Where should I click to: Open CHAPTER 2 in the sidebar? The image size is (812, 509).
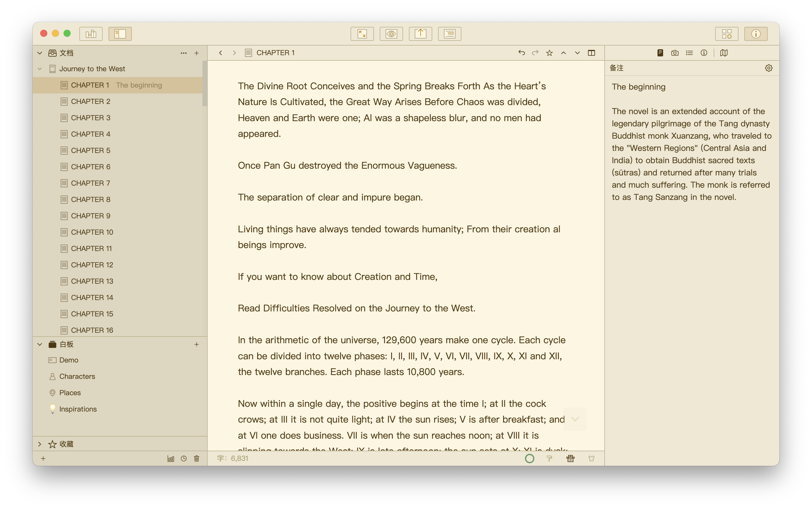pos(118,101)
